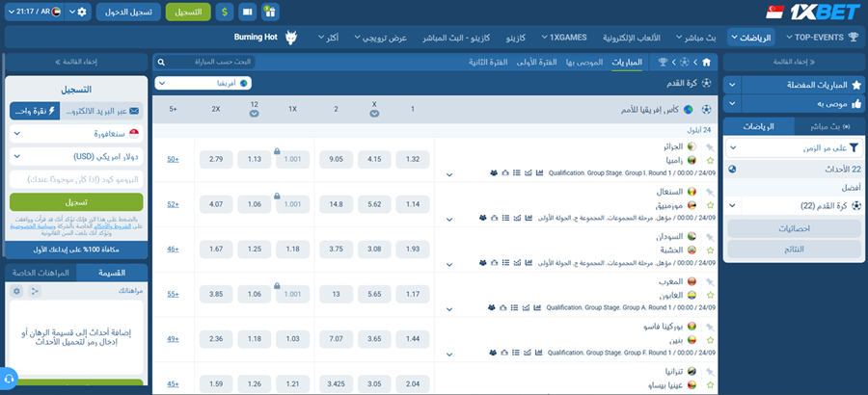Image resolution: width=868 pixels, height=395 pixels.
Task: Click the Burning Hot dragon icon
Action: (290, 37)
